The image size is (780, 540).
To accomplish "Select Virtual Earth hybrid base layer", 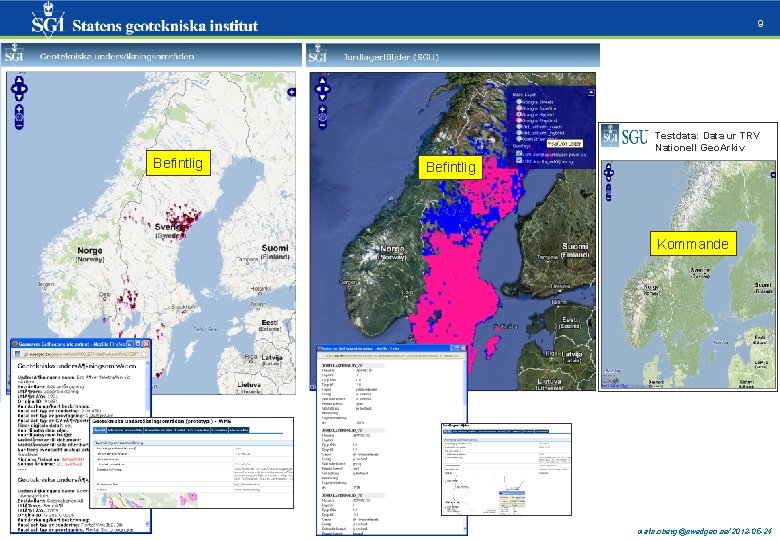I will click(x=519, y=133).
